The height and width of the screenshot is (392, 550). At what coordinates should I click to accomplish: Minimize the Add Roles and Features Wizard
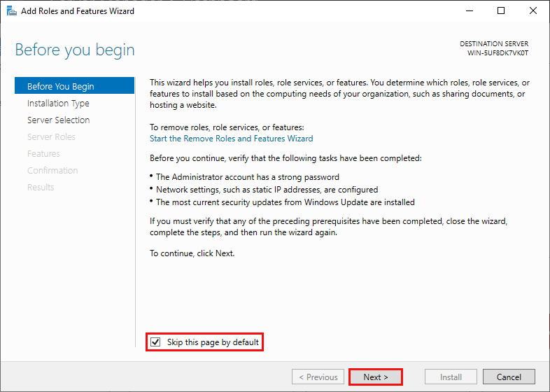pos(469,11)
